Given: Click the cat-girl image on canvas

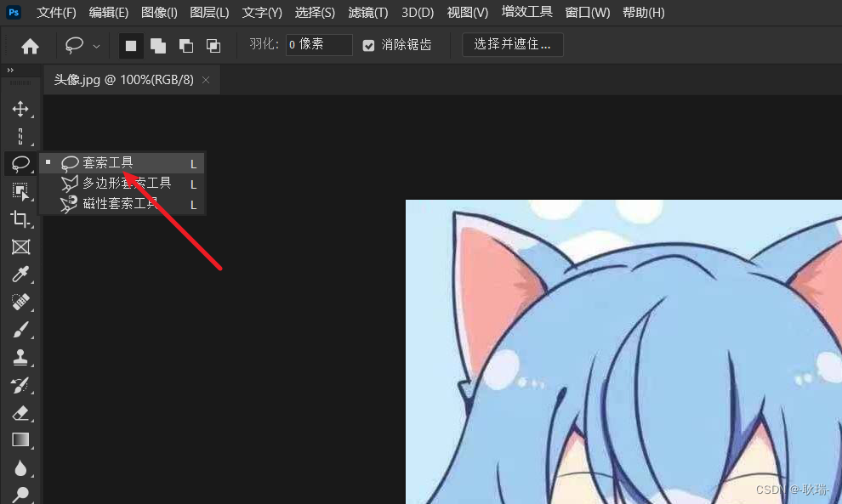Looking at the screenshot, I should (623, 352).
